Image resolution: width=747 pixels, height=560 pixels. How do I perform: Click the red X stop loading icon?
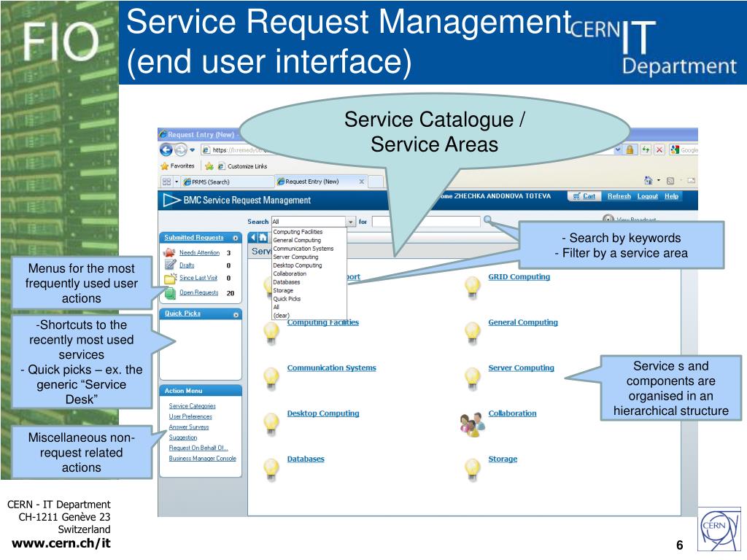[659, 150]
